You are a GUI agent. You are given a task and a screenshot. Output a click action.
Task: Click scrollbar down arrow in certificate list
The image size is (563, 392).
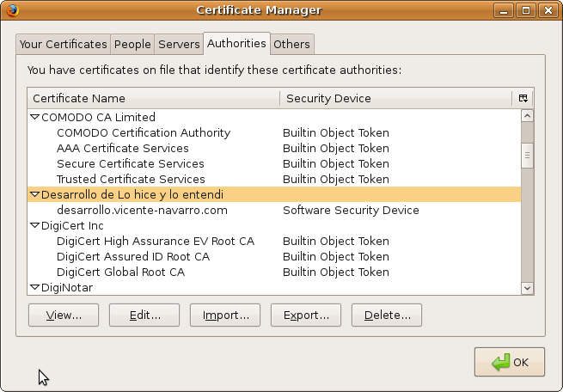(527, 288)
